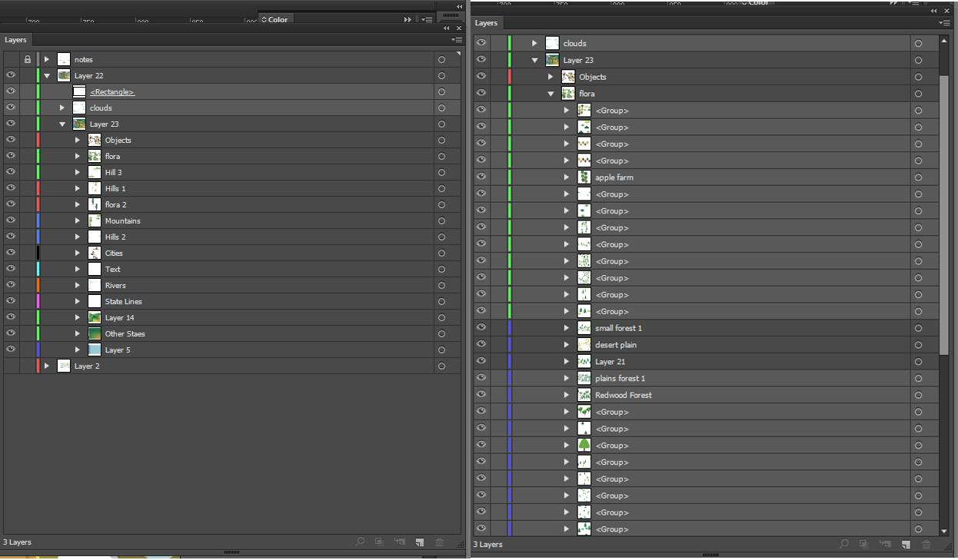Screen dimensions: 958x560
Task: Create new sublayer icon in right Layers panel
Action: click(x=885, y=544)
